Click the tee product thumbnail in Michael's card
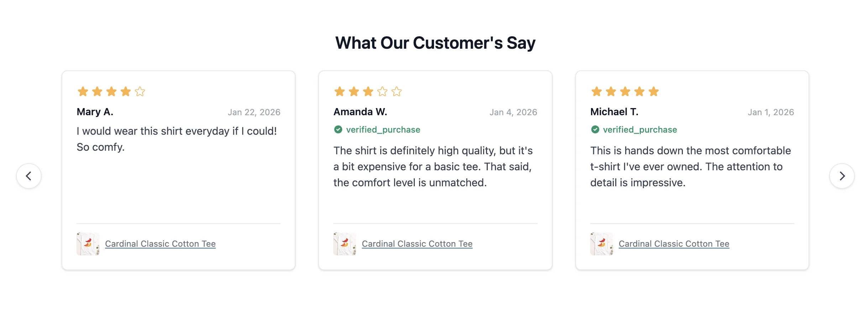 (x=602, y=244)
